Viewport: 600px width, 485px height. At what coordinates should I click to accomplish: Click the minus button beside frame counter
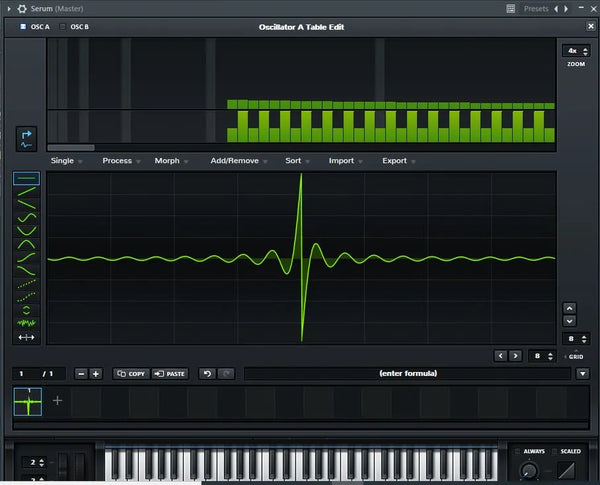click(x=81, y=373)
